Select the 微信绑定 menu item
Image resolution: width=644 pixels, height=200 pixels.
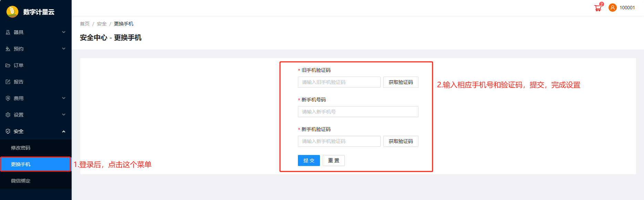pyautogui.click(x=21, y=181)
